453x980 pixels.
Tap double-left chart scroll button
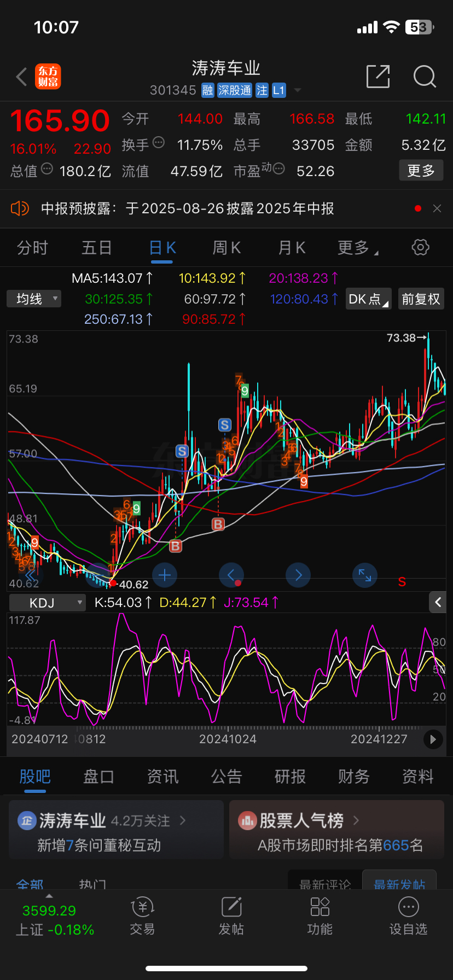31,575
